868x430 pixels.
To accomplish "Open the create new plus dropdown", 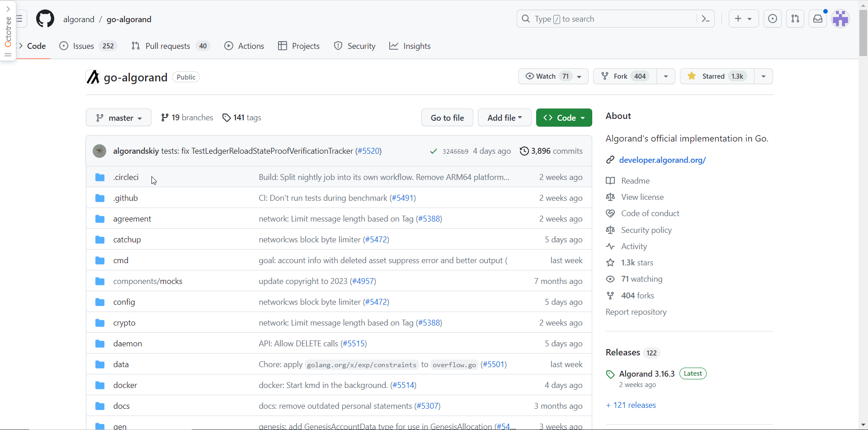I will [x=743, y=19].
